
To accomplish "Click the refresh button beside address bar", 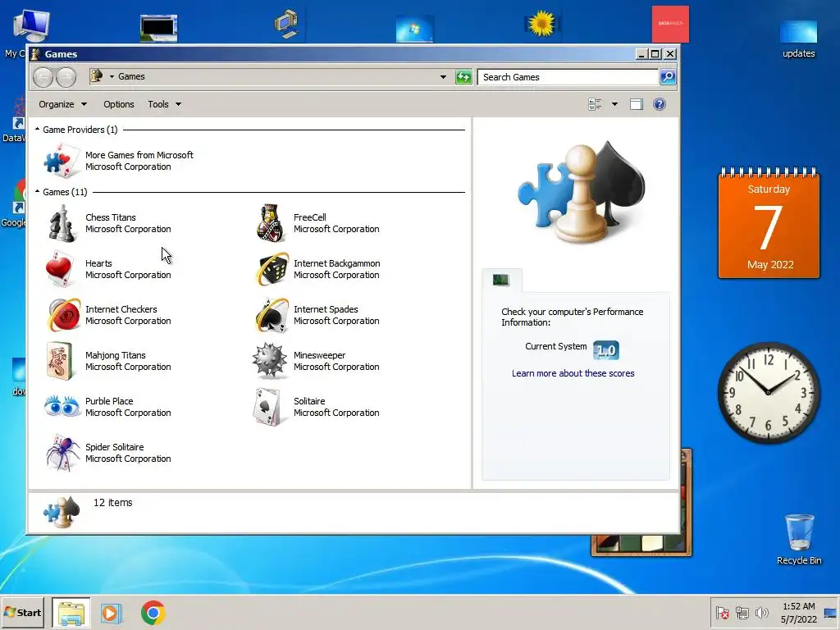I will pyautogui.click(x=463, y=76).
